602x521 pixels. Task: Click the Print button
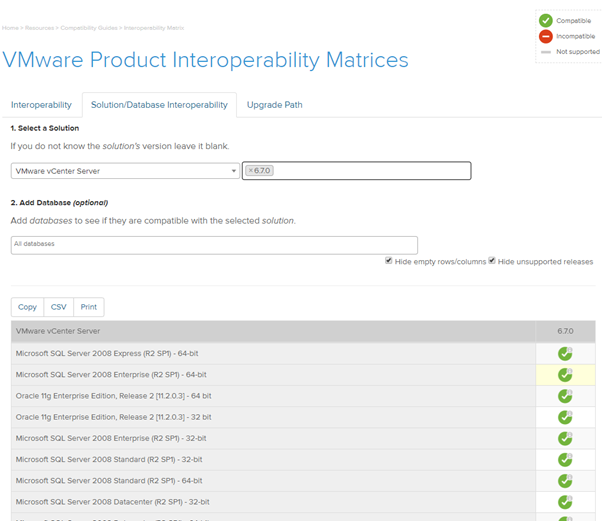click(x=89, y=307)
